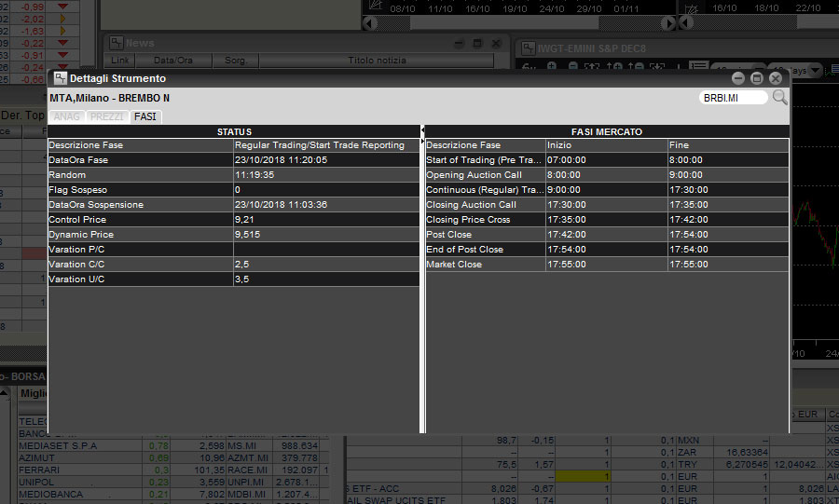Sort News by Data/Ora column
Image resolution: width=839 pixels, height=504 pixels.
(x=173, y=61)
